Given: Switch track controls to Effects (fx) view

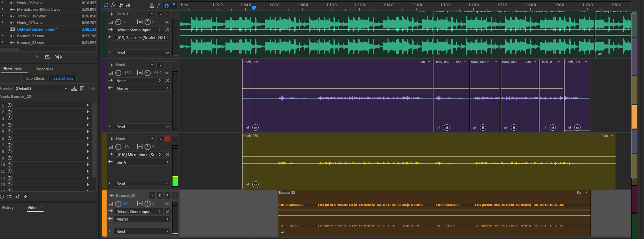Looking at the screenshot, I should coord(114,5).
